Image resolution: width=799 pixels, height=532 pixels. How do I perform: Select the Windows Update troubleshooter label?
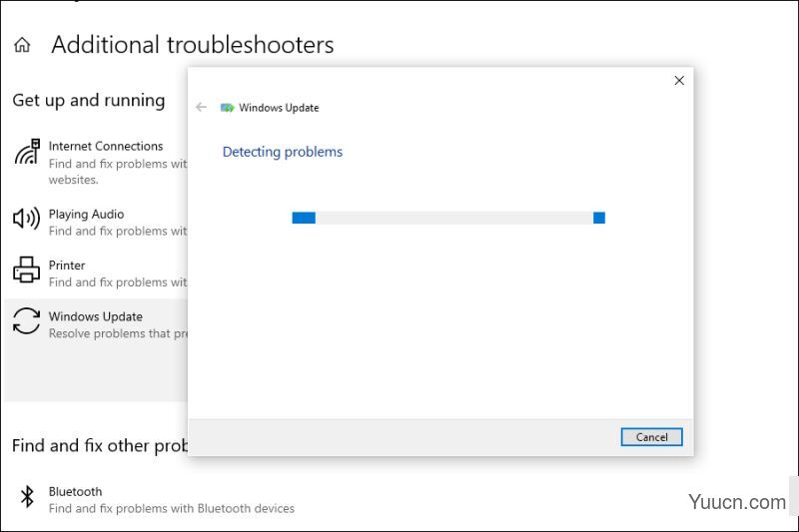[95, 316]
